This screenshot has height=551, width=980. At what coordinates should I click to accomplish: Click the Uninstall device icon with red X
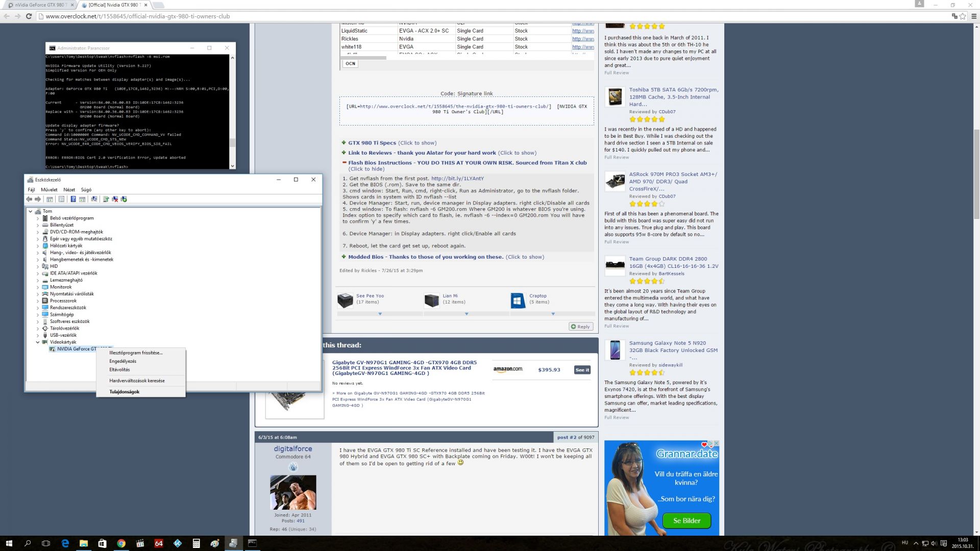[x=115, y=199]
